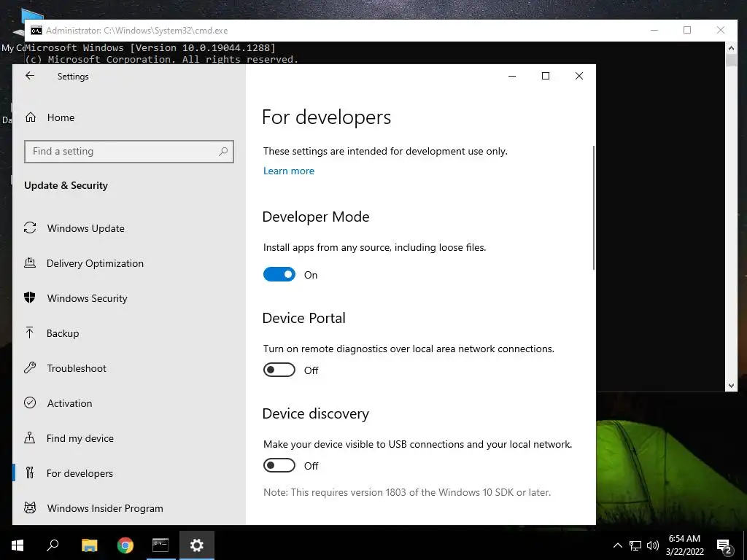Close the cmd.exe window
747x560 pixels.
coord(720,30)
